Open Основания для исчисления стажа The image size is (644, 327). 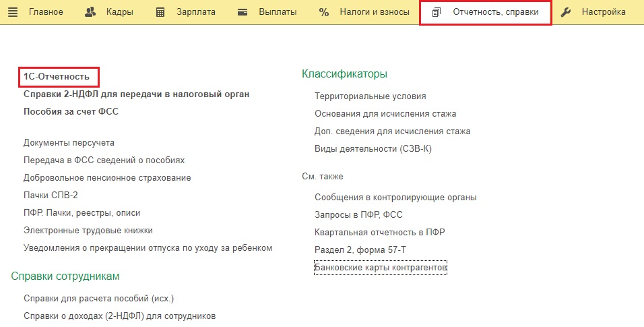[385, 113]
